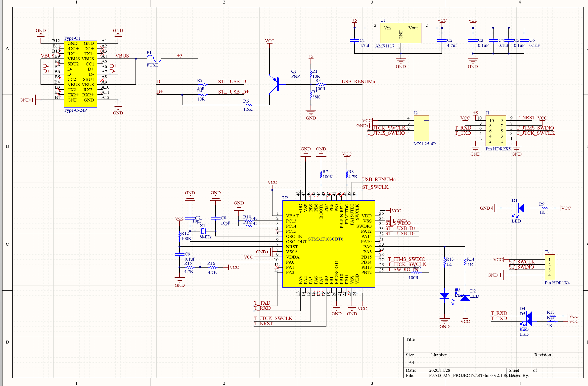Select the Title block text area
Viewport: 588px width, 386px height.
[x=410, y=339]
